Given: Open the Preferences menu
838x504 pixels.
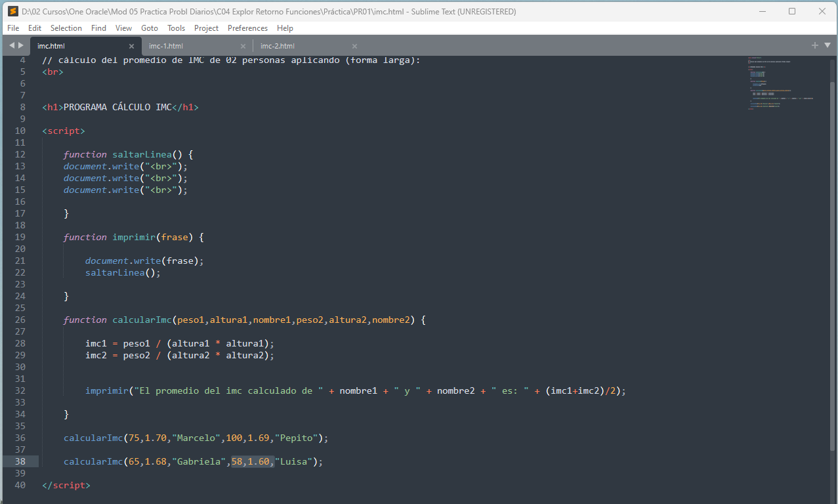Looking at the screenshot, I should pyautogui.click(x=247, y=28).
